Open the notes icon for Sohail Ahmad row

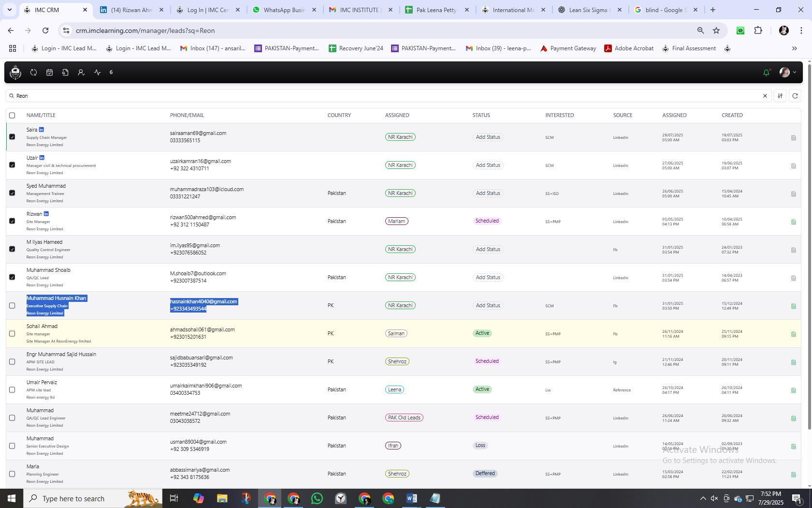coord(794,334)
